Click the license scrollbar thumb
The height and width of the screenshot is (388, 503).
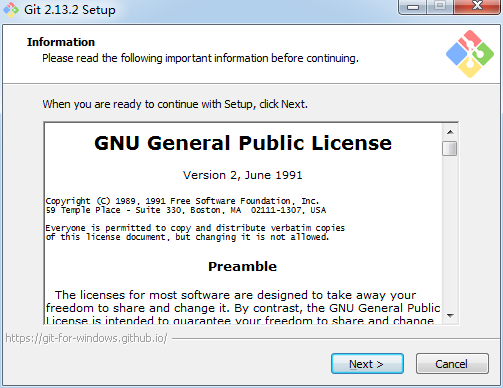pos(450,148)
